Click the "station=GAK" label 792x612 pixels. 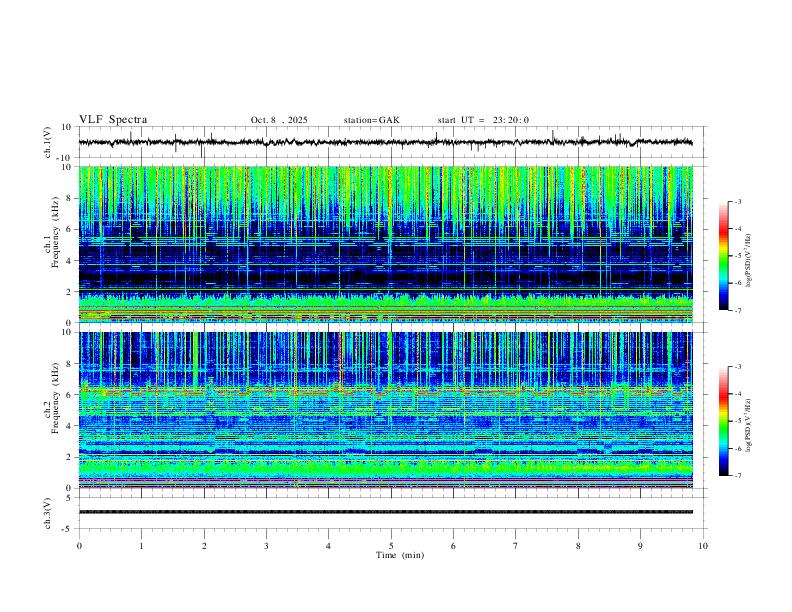[x=371, y=120]
